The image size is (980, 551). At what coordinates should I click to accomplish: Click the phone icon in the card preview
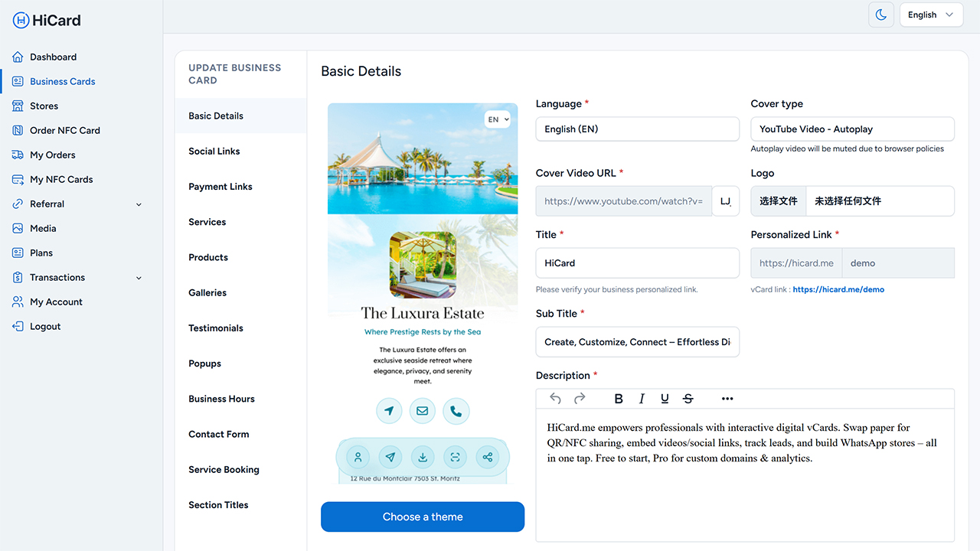coord(456,411)
